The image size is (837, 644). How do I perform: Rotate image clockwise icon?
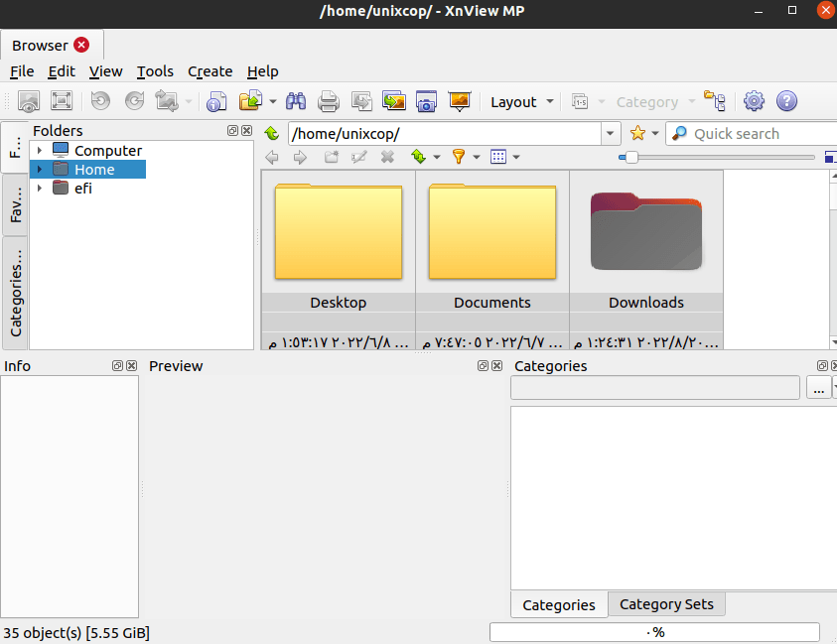click(134, 101)
